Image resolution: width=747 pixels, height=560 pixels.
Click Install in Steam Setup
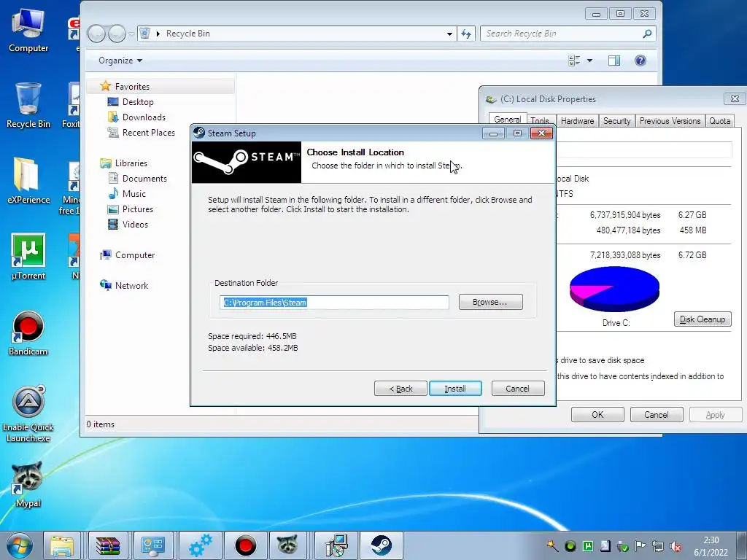[455, 389]
